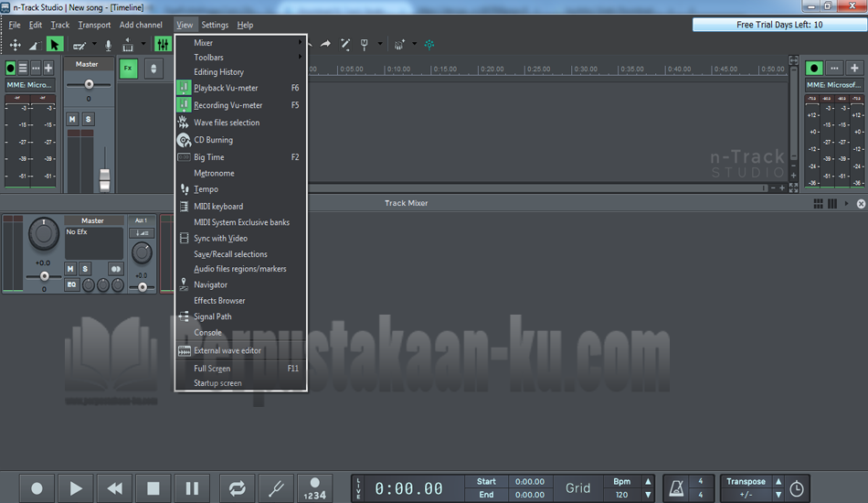Choose Full Screen from View menu
This screenshot has width=868, height=503.
240,369
